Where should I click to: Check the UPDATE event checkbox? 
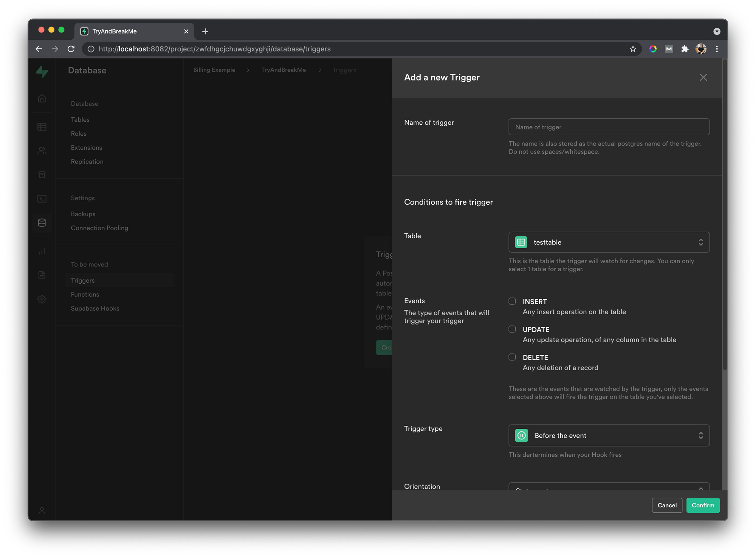pyautogui.click(x=512, y=329)
